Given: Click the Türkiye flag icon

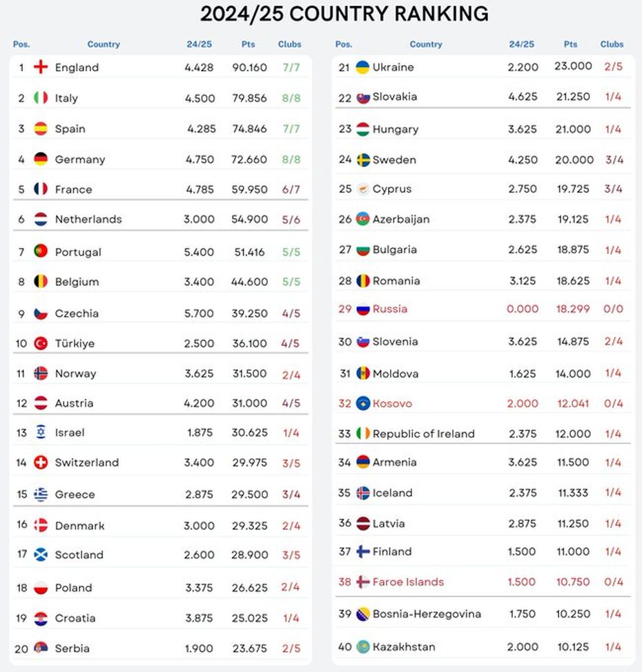Looking at the screenshot, I should (x=41, y=343).
